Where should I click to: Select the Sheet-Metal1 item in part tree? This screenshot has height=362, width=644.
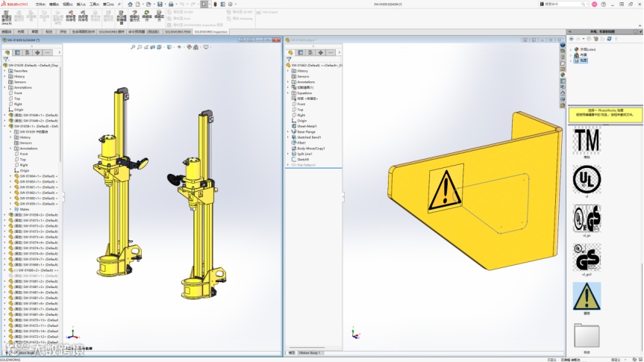coord(304,126)
